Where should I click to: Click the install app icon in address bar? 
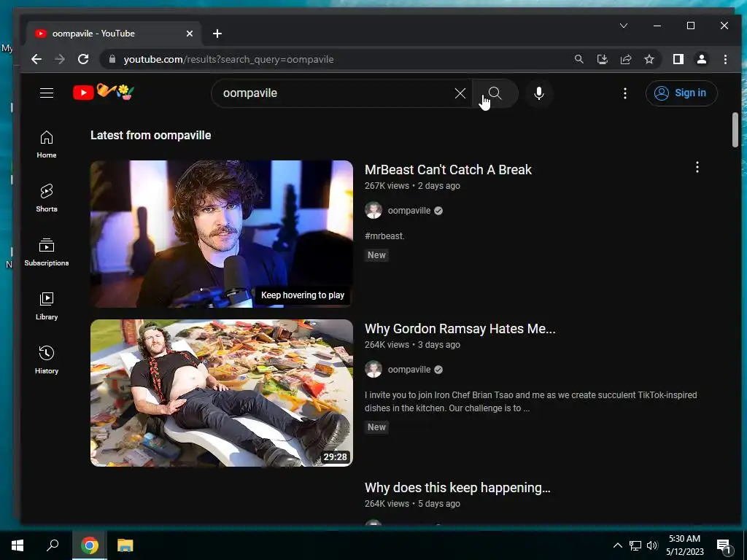(602, 59)
